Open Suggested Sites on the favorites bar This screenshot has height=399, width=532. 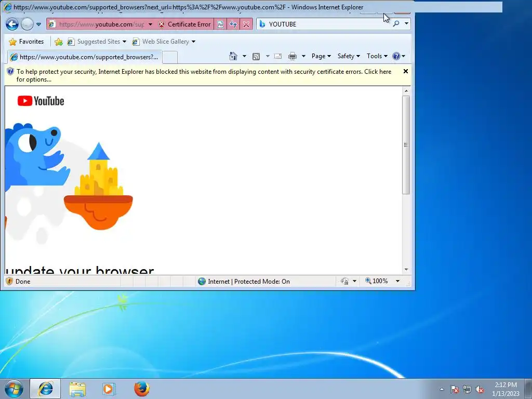click(x=97, y=42)
